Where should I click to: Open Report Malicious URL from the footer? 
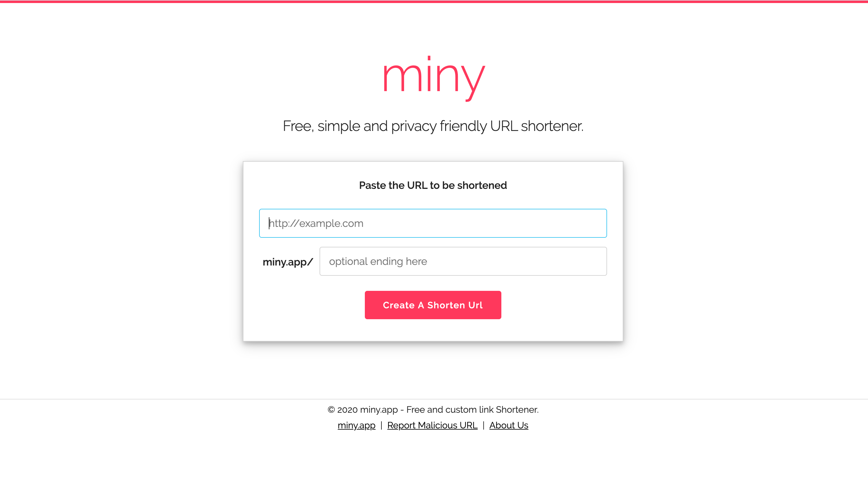pos(432,425)
